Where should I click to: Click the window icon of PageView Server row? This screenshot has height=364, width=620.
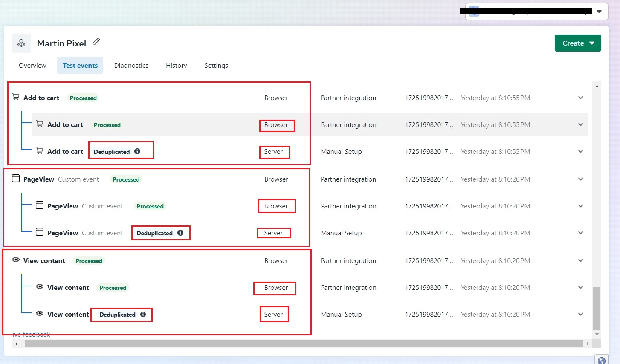point(40,232)
